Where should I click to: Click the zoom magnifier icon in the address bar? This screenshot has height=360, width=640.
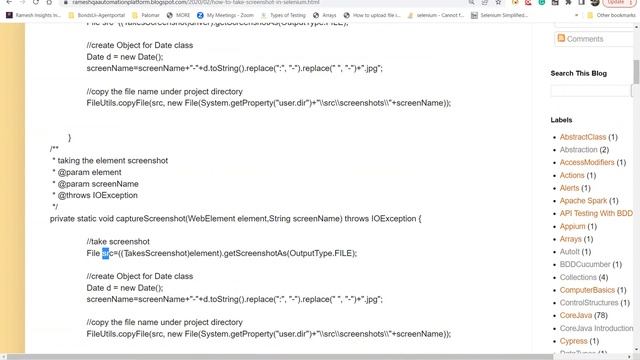[471, 2]
